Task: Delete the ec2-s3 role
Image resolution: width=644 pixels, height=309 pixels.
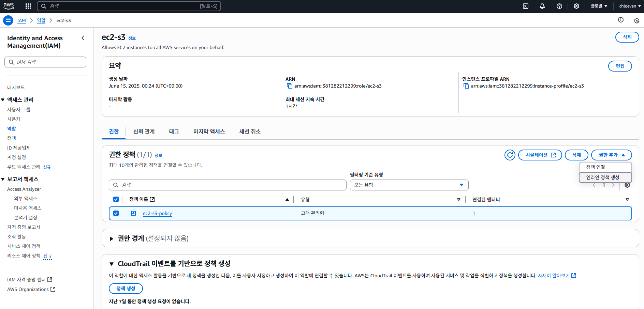Action: pyautogui.click(x=627, y=37)
